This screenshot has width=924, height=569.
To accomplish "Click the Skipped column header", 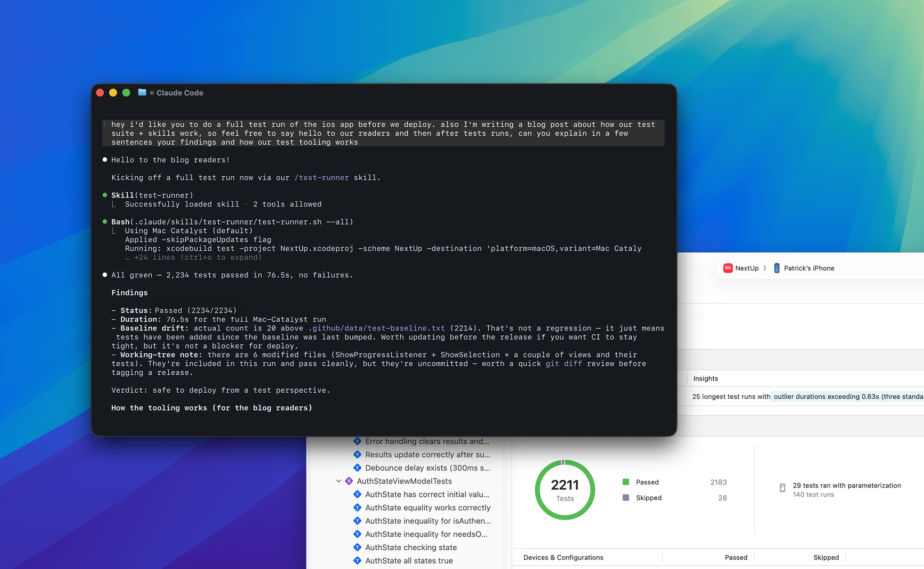I will click(826, 557).
